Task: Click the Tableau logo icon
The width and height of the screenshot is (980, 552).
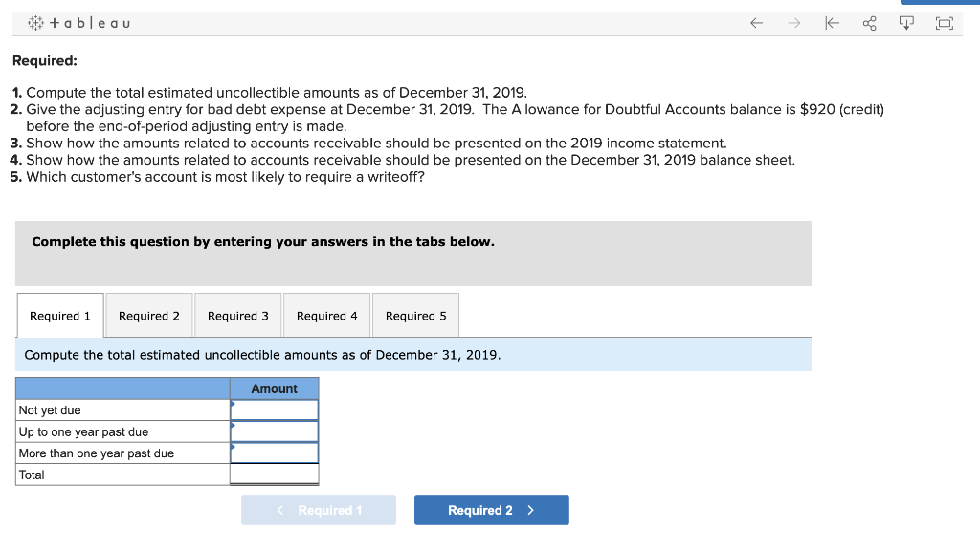Action: pyautogui.click(x=34, y=22)
